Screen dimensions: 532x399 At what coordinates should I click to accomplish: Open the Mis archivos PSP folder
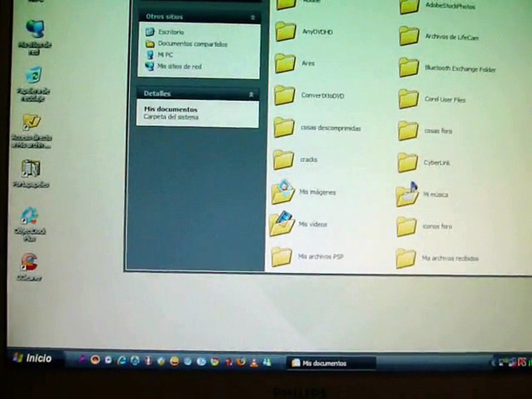coord(307,257)
